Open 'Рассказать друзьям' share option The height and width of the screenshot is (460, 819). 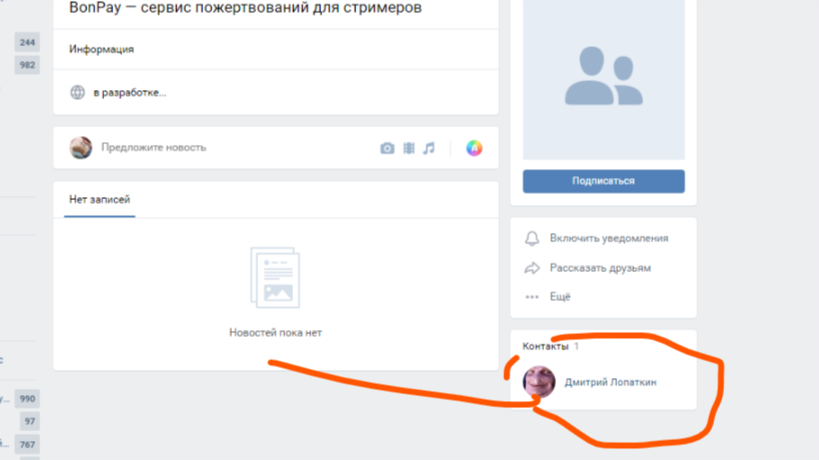click(600, 268)
